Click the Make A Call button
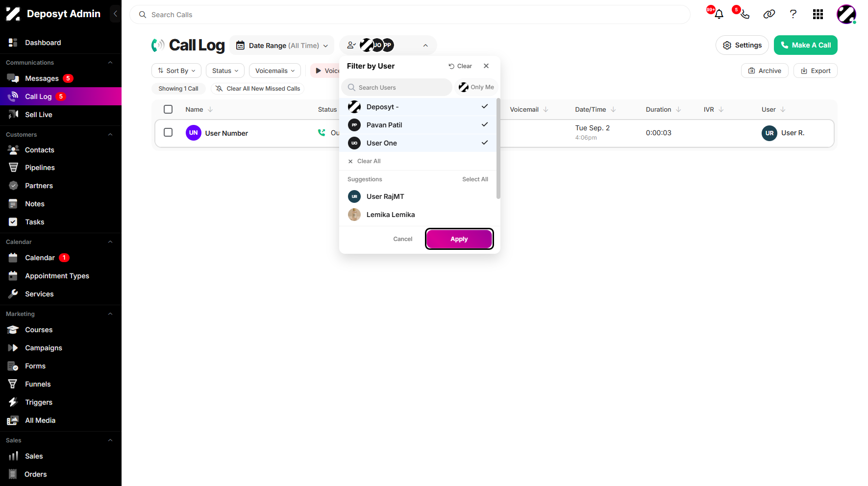 click(806, 45)
